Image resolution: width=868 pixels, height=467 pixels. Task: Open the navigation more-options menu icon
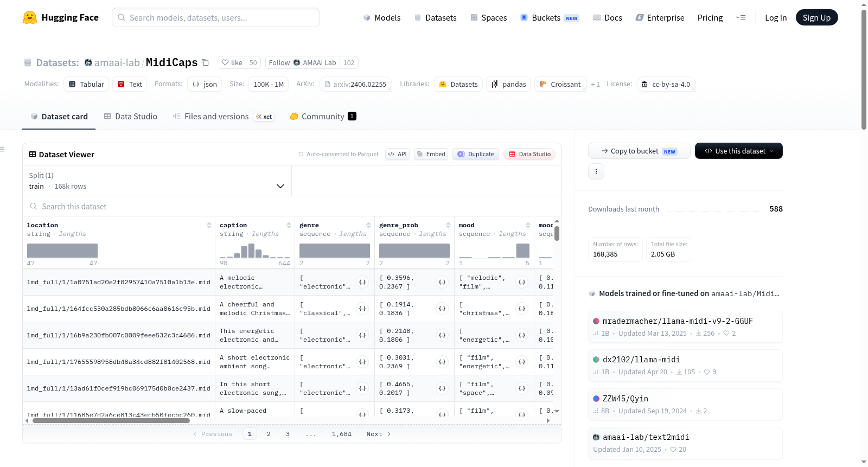tap(741, 17)
